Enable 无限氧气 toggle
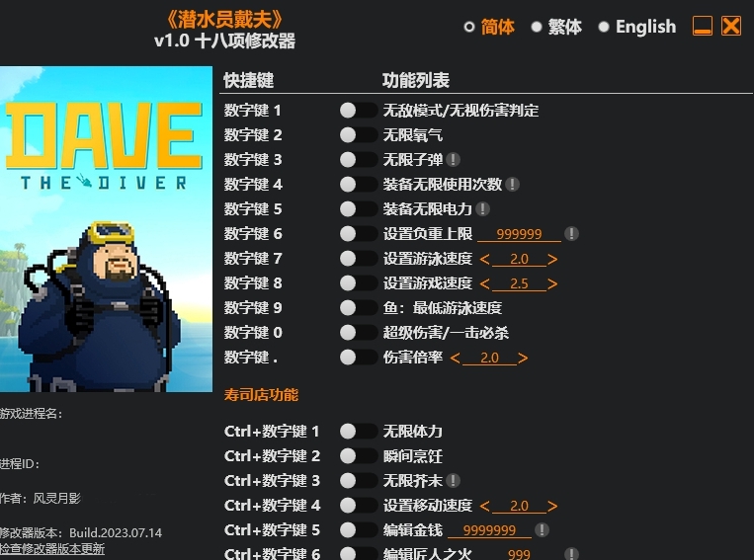This screenshot has width=754, height=560. [359, 135]
